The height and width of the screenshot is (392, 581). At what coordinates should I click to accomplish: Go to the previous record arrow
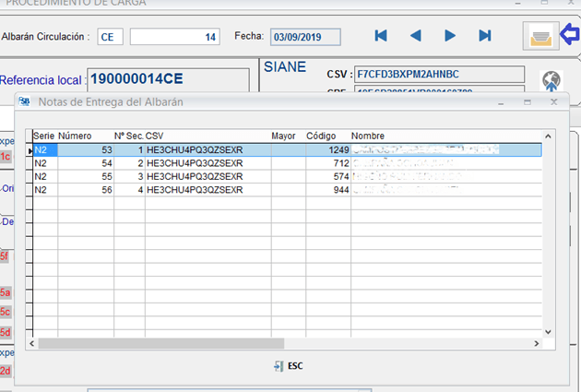point(415,36)
